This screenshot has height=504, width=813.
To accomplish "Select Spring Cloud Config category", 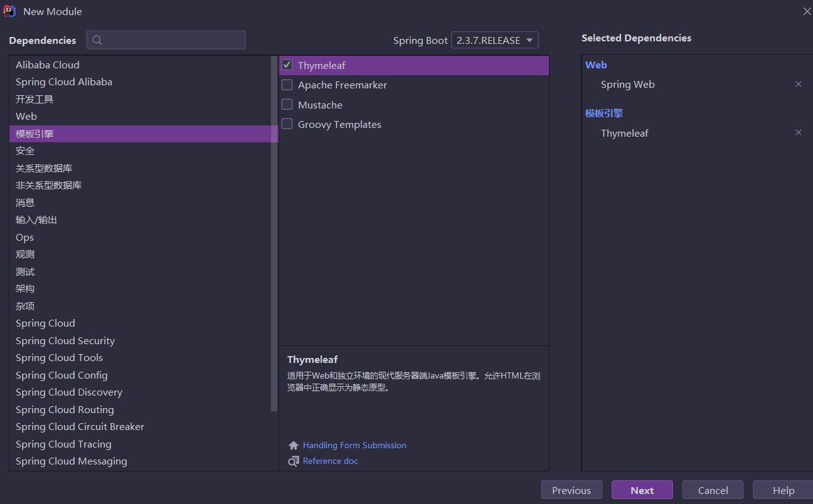I will click(140, 375).
